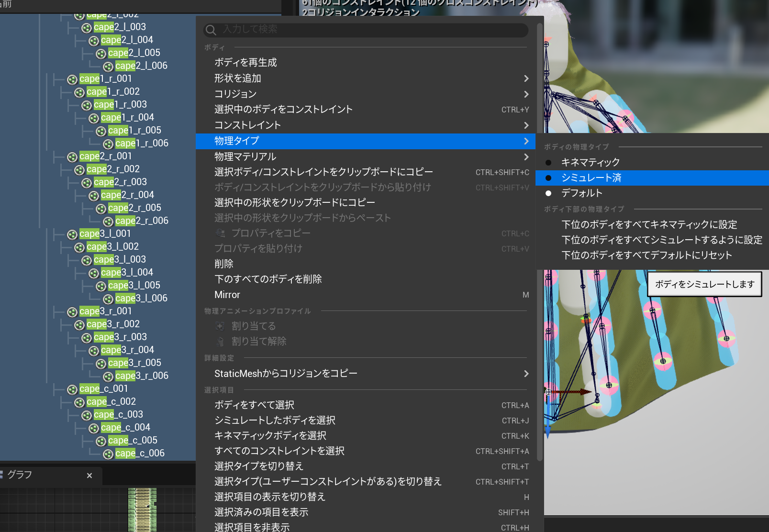Click 下位のボディをすべてシミュレートするように設定
Image resolution: width=769 pixels, height=532 pixels.
[x=652, y=240]
